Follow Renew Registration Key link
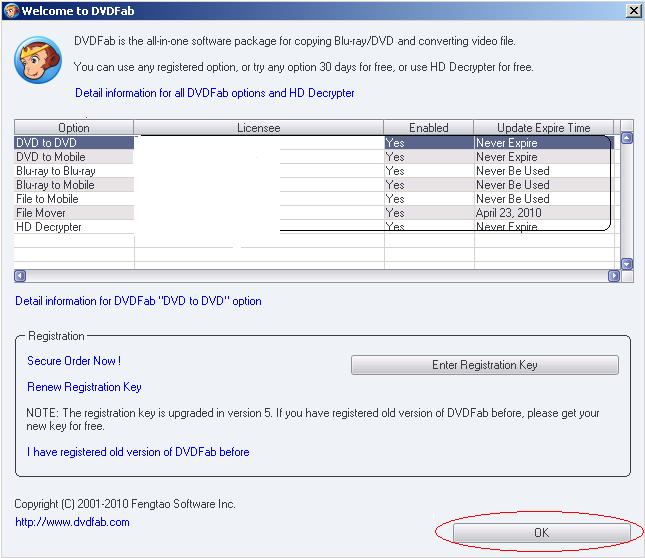Screen dimensions: 645x558 click(84, 387)
